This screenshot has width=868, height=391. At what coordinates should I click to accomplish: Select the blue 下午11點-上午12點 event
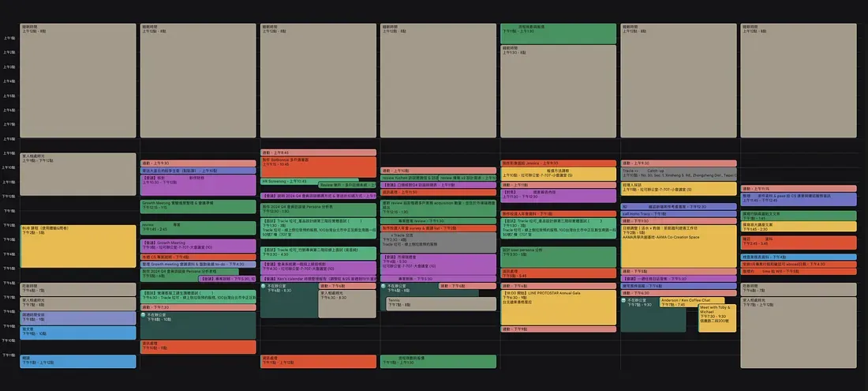click(78, 361)
